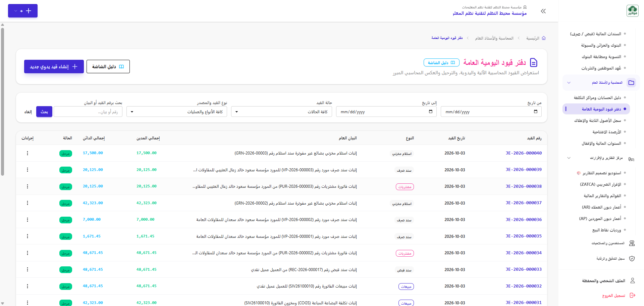Click the 'إلغاء' cancel filter link
Viewport: 644px width, 306px height.
pos(28,112)
